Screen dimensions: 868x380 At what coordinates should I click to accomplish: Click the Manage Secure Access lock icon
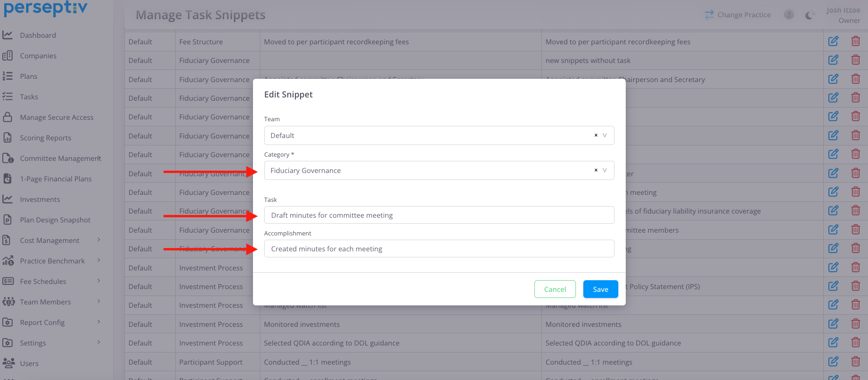coord(8,117)
